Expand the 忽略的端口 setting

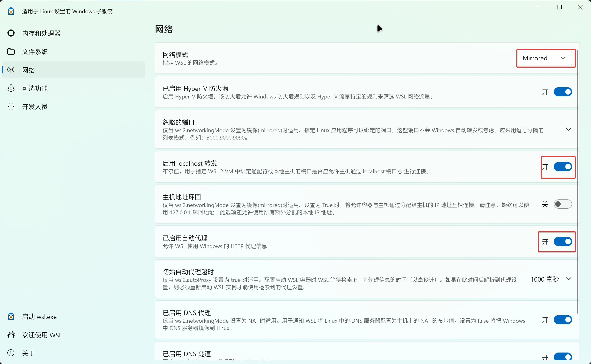(568, 129)
